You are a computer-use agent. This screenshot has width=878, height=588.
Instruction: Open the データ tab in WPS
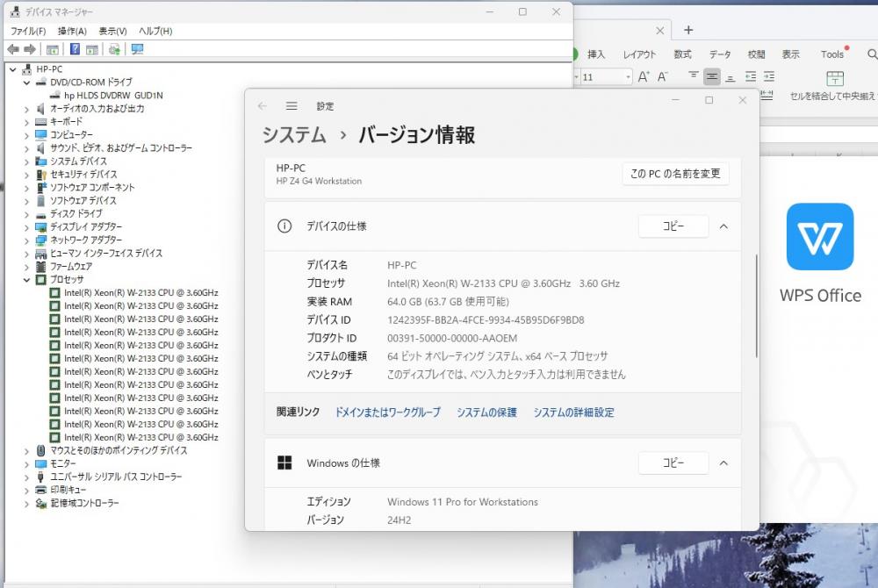(x=720, y=54)
